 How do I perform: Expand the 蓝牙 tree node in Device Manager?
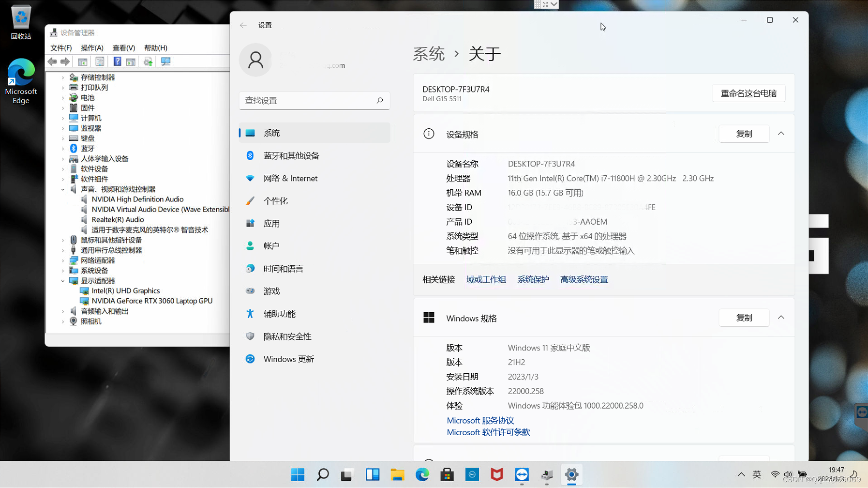[63, 149]
